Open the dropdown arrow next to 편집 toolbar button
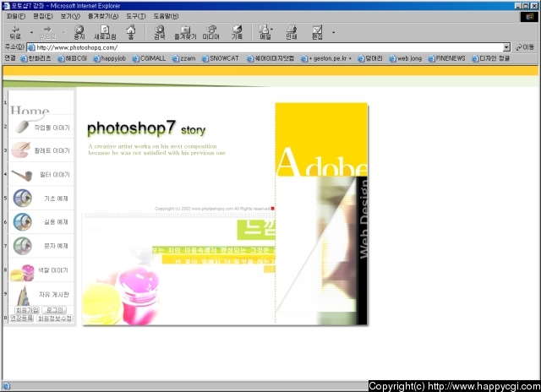Viewport: 541px width, 392px height. point(333,32)
